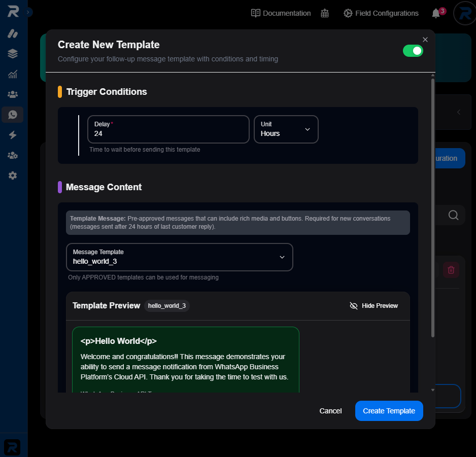Click the search magnifier icon behind dialog
Screen dimensions: 476x457
453,215
